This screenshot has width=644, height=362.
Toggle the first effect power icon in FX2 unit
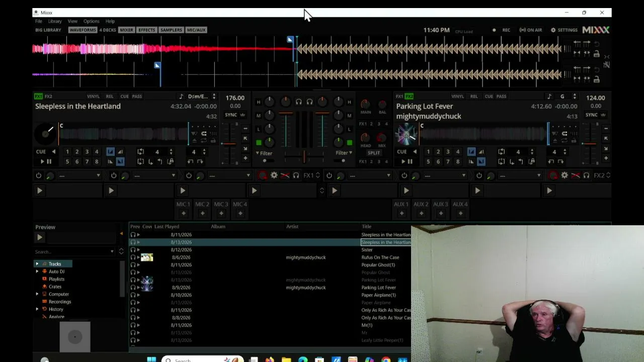pyautogui.click(x=329, y=175)
